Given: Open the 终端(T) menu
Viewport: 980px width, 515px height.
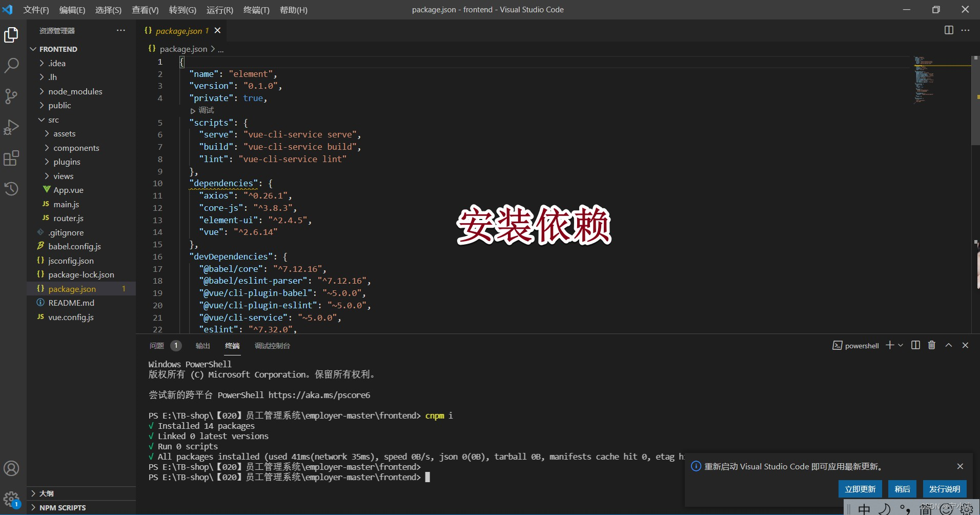Looking at the screenshot, I should pos(256,10).
